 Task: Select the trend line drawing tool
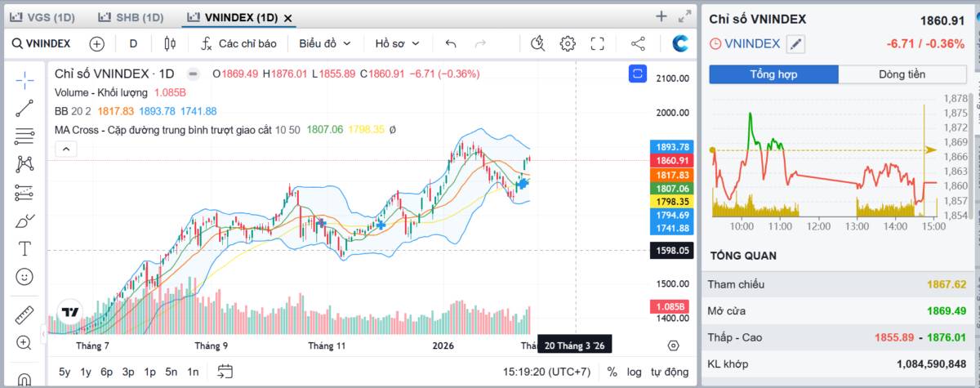pyautogui.click(x=24, y=108)
